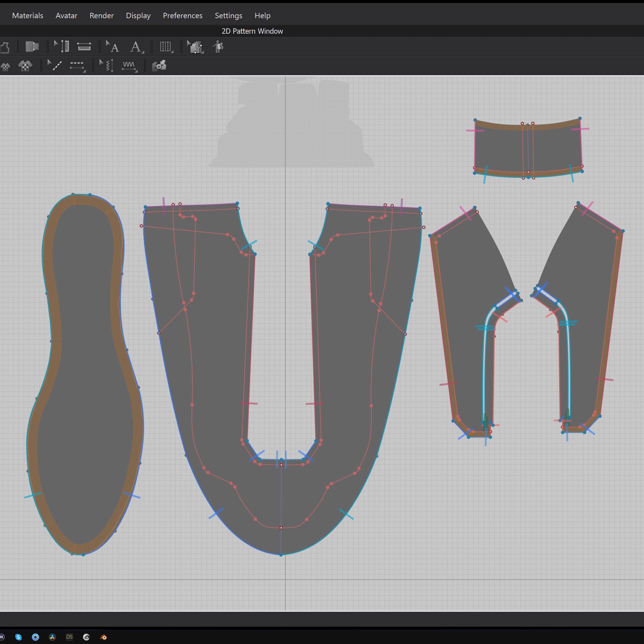Select the Edit Puckering tool
This screenshot has height=644, width=644.
click(x=107, y=66)
